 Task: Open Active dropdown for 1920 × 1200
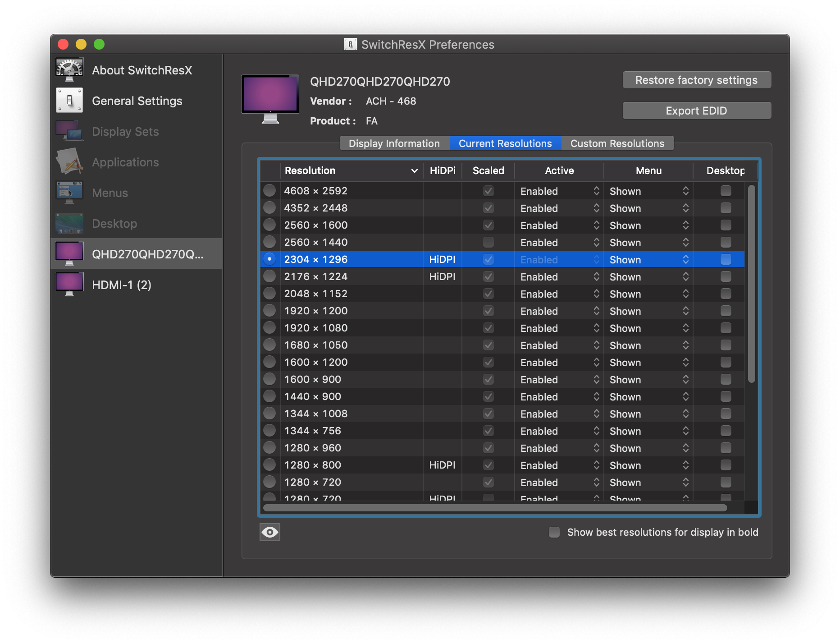click(x=559, y=311)
